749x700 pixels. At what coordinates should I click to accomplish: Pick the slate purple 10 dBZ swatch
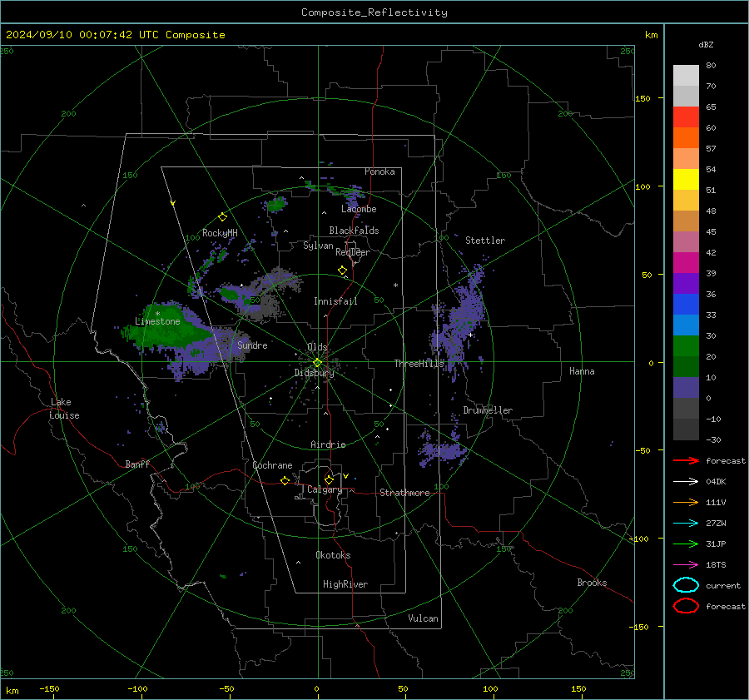686,388
